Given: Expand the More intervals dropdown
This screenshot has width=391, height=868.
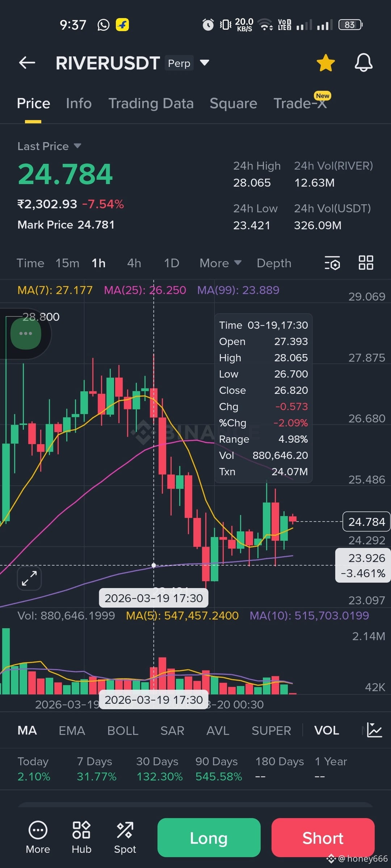Looking at the screenshot, I should tap(220, 263).
